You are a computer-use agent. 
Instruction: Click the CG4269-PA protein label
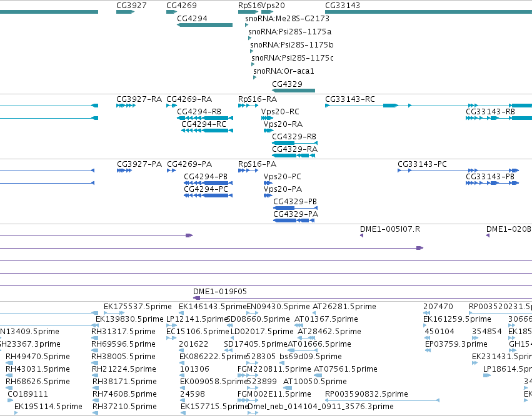coord(189,164)
